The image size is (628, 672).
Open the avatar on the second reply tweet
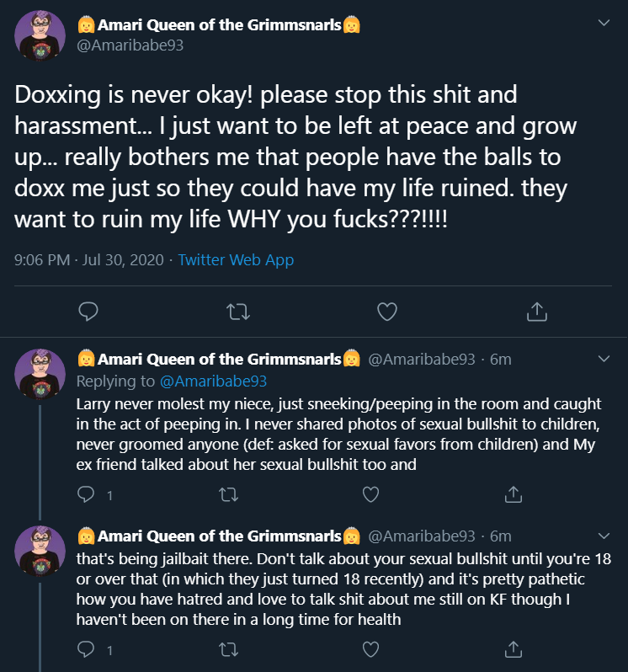[40, 551]
